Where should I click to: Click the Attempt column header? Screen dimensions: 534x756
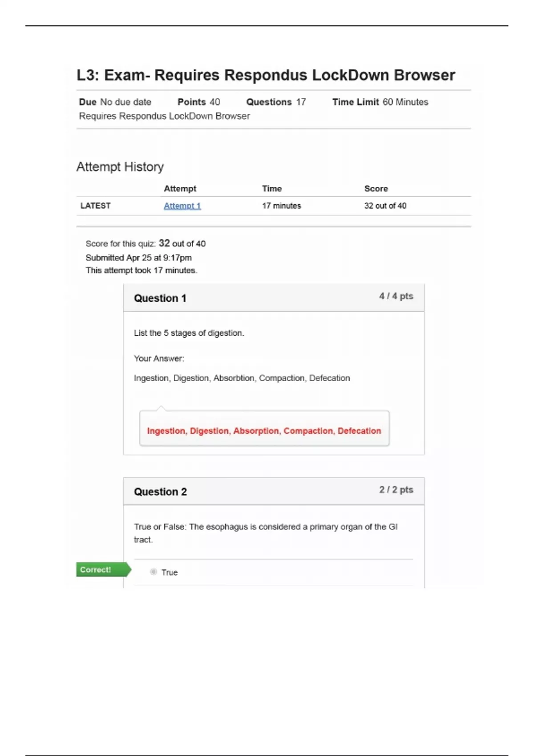(180, 189)
